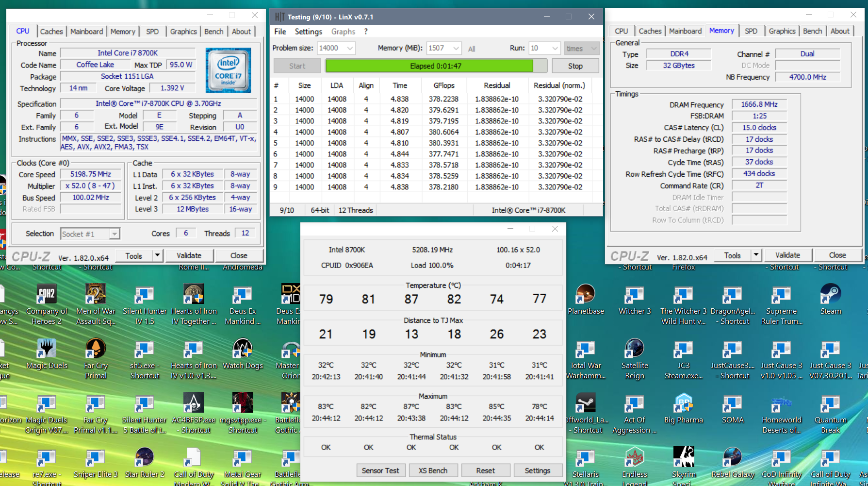This screenshot has height=486, width=868.
Task: Open Settings in the temperature monitor window
Action: coord(538,470)
